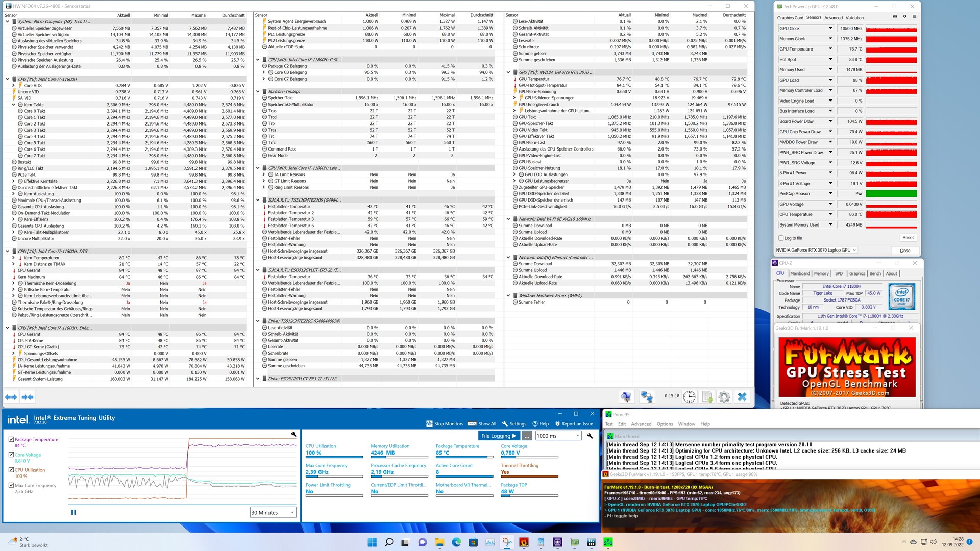
Task: Click the Reset button in GPU-Z
Action: click(908, 238)
